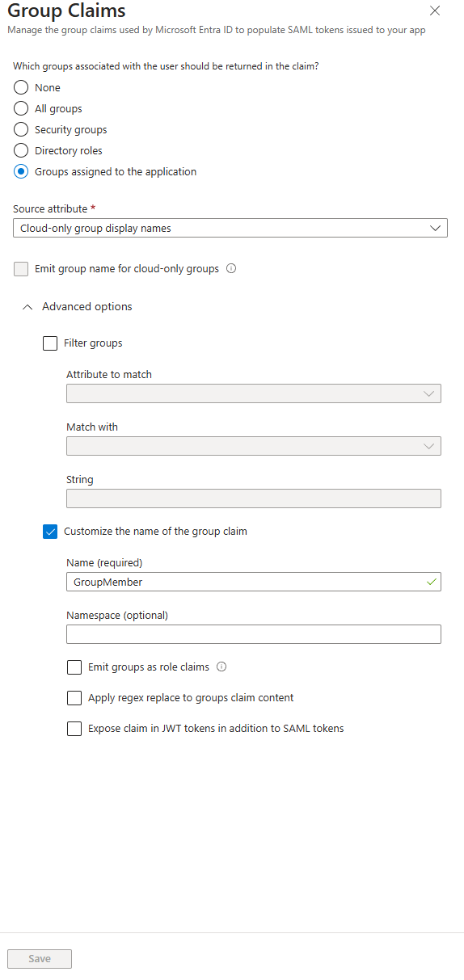Enable Expose claim in JWT tokens checkbox
464x980 pixels.
74,729
